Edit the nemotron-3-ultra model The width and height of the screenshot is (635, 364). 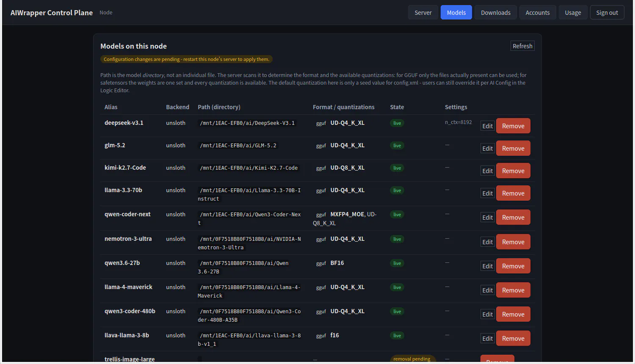coord(488,242)
